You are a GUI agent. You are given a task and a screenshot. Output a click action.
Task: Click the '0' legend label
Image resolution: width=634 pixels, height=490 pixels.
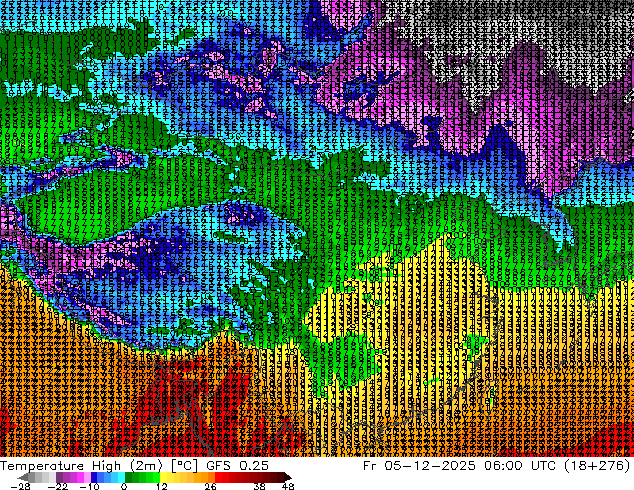(x=124, y=486)
